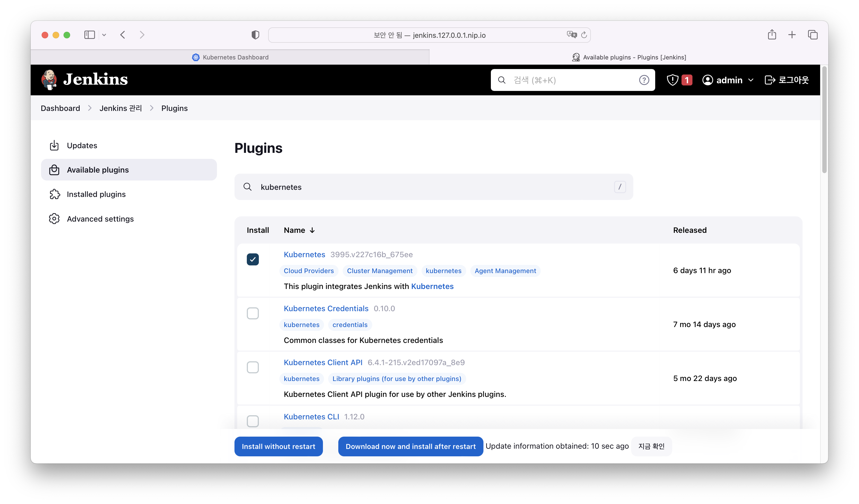Click the privacy shield icon in Safari toolbar
This screenshot has width=859, height=504.
click(x=255, y=35)
